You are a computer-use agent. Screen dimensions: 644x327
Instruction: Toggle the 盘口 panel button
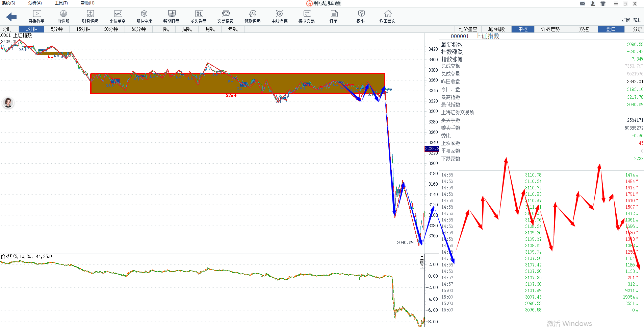[611, 29]
